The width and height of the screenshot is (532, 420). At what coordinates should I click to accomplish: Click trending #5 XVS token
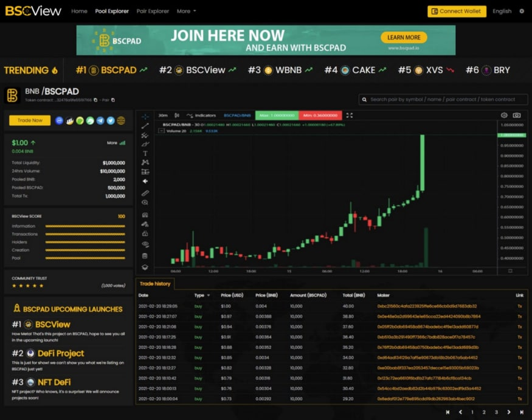tap(426, 71)
